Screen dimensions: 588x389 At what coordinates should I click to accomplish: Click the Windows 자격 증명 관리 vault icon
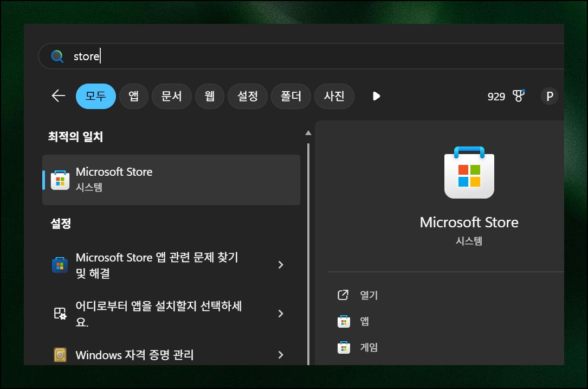click(60, 355)
